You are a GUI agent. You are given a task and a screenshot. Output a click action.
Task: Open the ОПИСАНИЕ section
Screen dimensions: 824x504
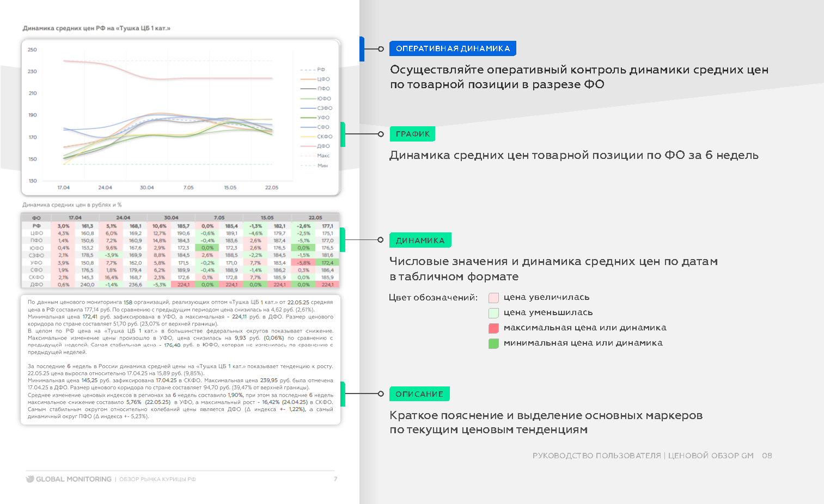(419, 394)
